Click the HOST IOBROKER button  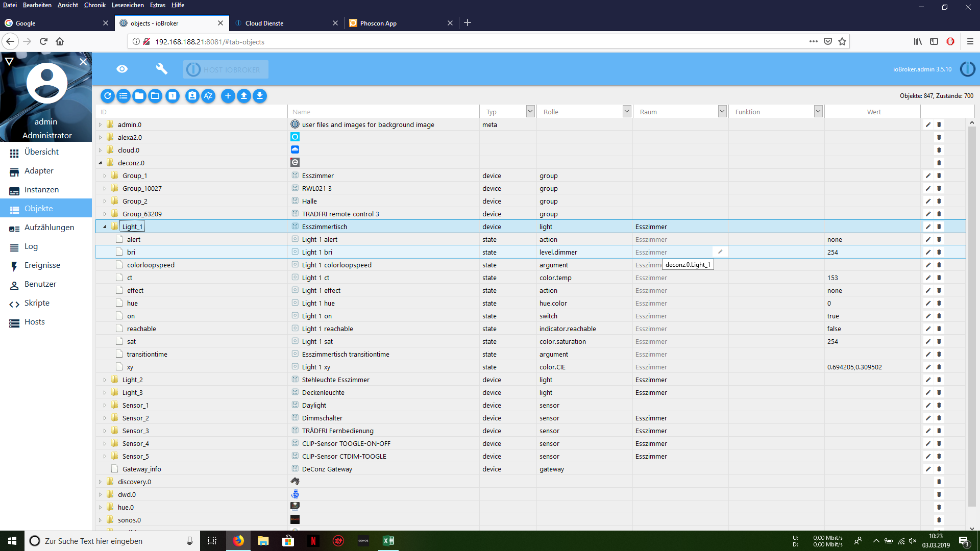pos(226,69)
